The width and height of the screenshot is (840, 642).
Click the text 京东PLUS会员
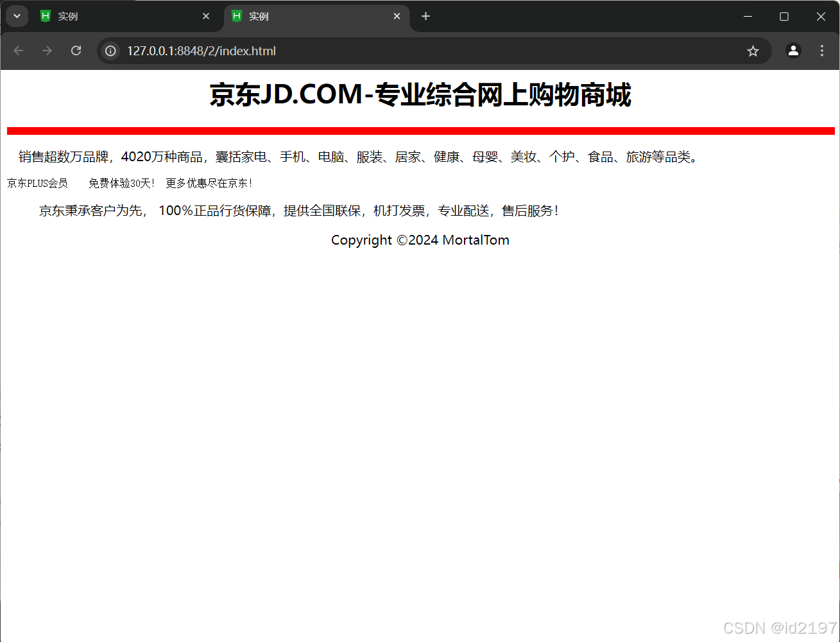(37, 184)
